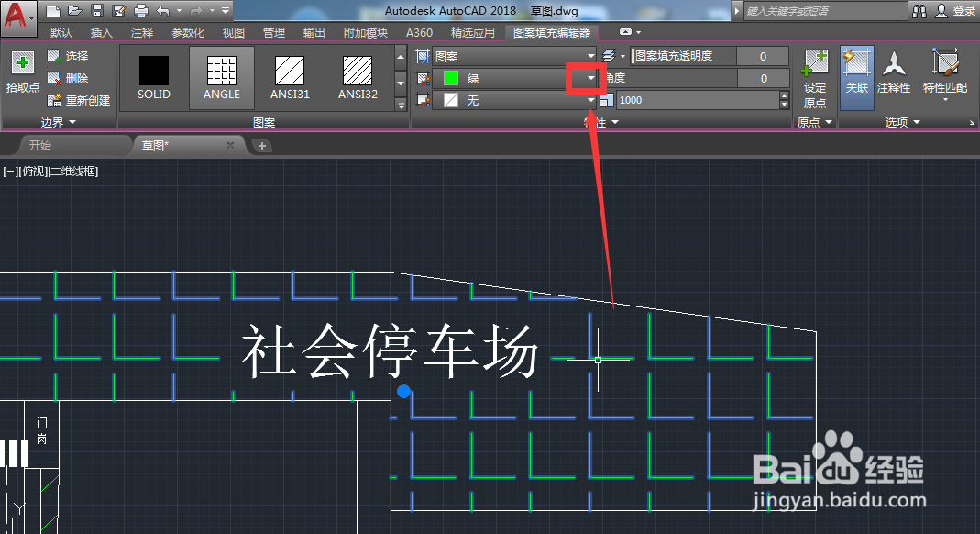Screen dimensions: 980x534
Task: Open Quick Access Toolbar customize menu
Action: point(226,11)
